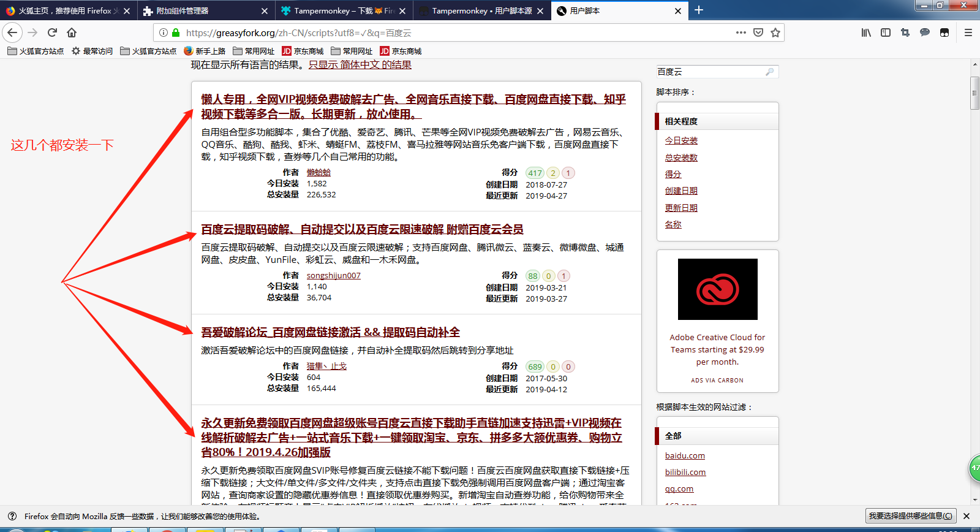Dismiss the Firefox data notification bar
Viewport: 980px width, 532px height.
[x=967, y=516]
